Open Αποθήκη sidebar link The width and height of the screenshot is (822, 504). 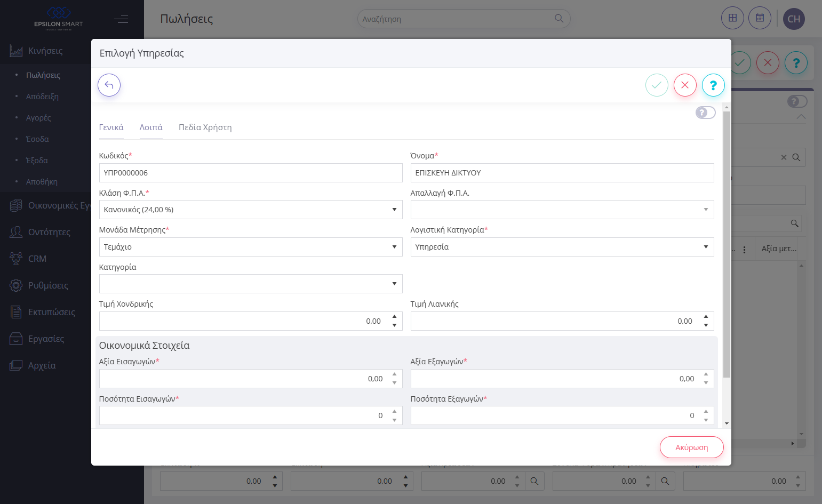(x=42, y=182)
